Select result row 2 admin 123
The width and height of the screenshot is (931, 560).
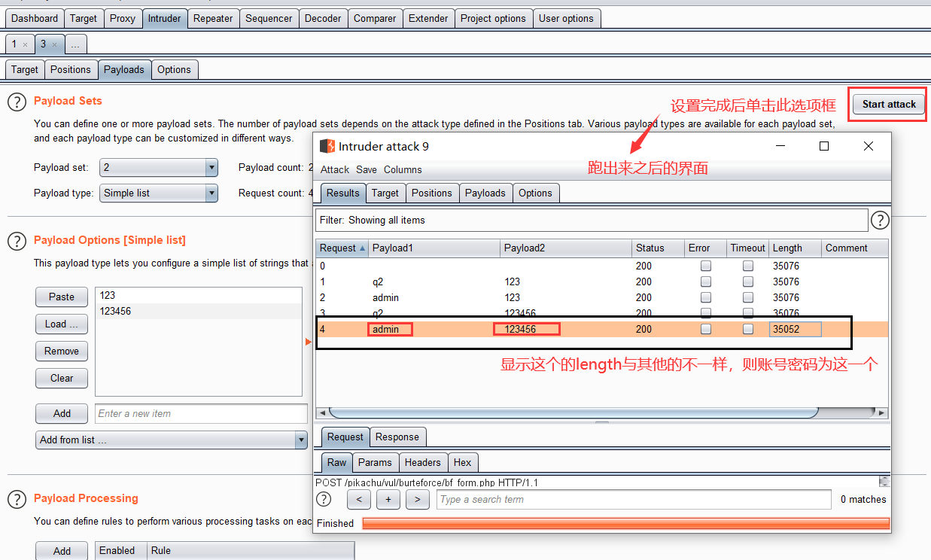(x=601, y=297)
